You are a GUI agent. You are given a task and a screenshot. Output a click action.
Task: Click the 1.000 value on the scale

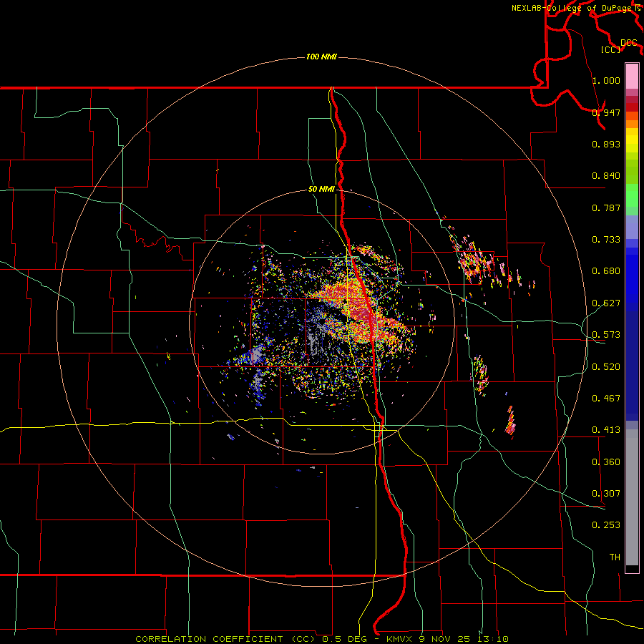(606, 80)
